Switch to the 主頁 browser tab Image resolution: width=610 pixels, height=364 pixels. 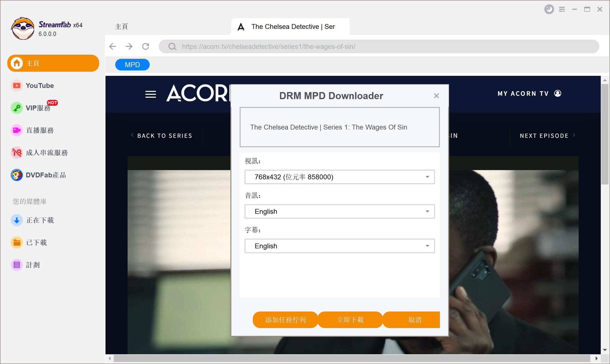[122, 26]
